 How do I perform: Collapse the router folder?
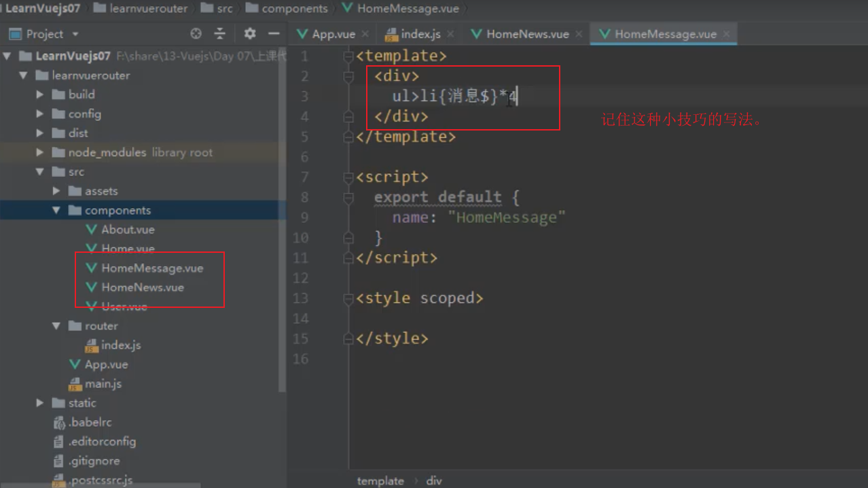pos(56,326)
